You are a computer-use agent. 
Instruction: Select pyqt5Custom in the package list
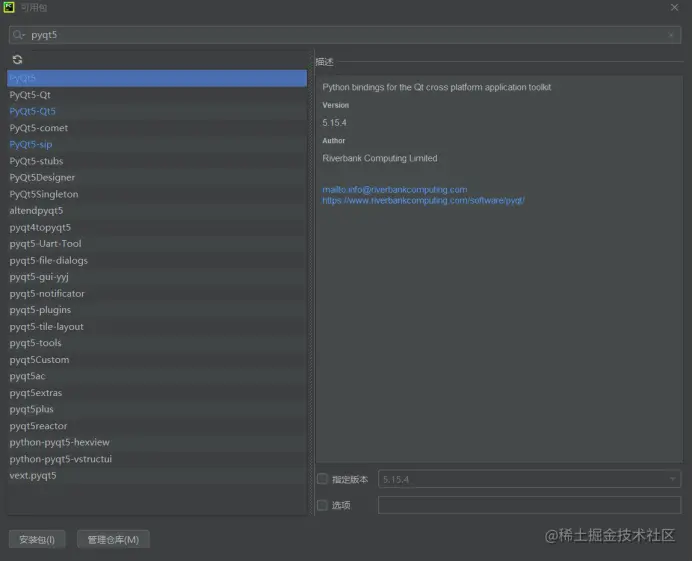pos(157,360)
